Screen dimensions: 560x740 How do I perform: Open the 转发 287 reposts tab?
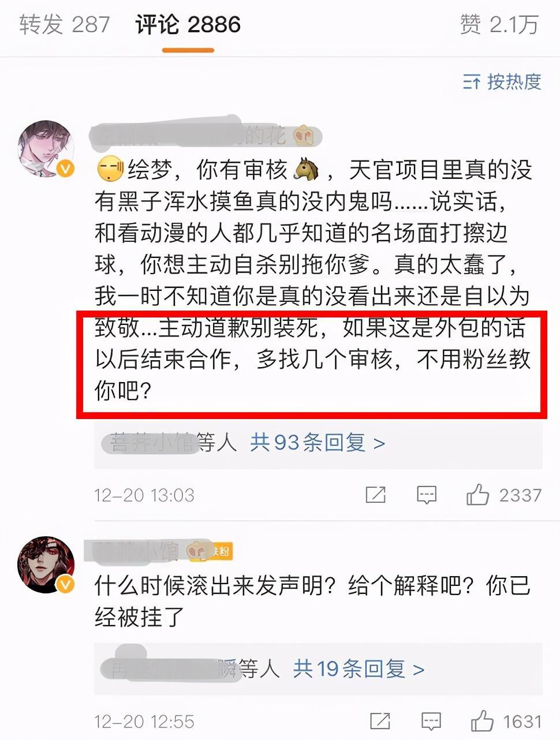[64, 25]
